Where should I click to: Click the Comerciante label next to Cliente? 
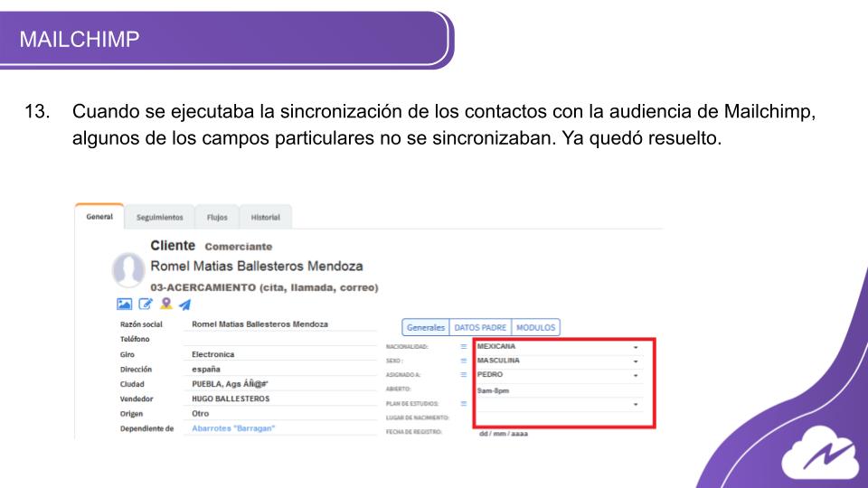(x=239, y=247)
